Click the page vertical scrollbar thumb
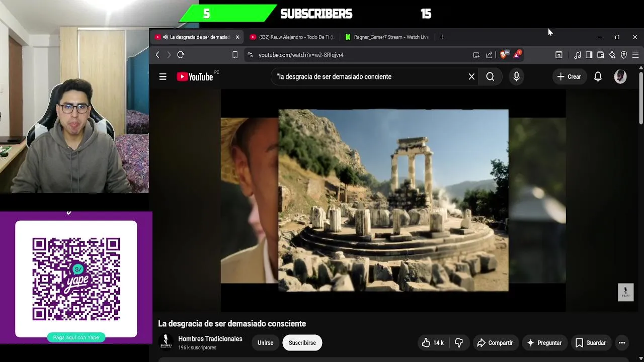Image resolution: width=644 pixels, height=362 pixels. tap(640, 98)
